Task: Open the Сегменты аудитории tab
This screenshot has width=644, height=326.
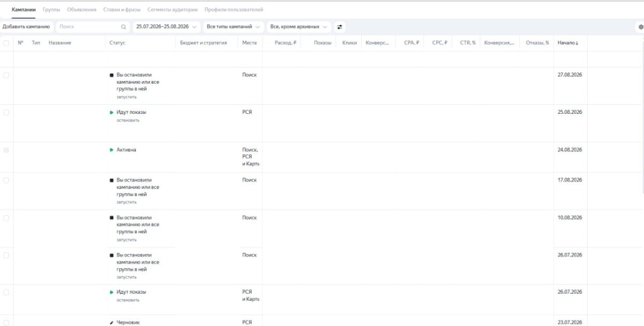Action: point(172,10)
